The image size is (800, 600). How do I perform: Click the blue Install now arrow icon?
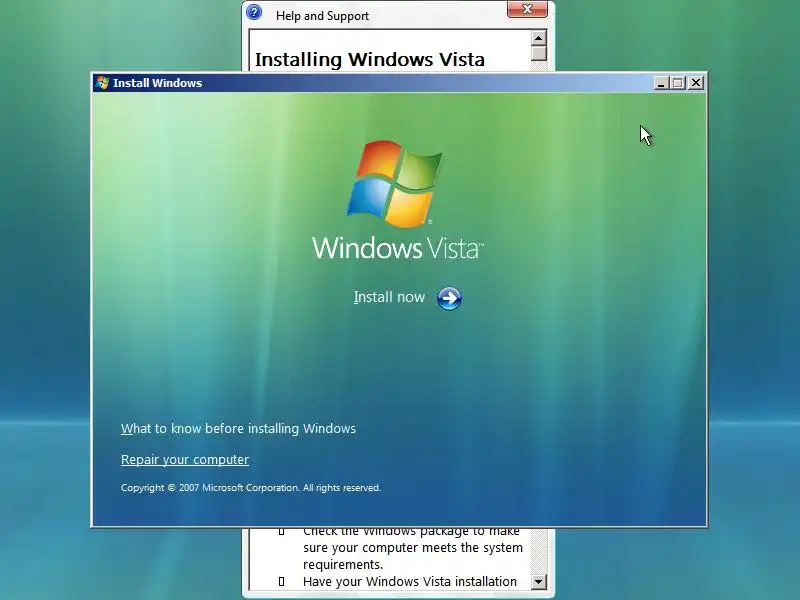[449, 298]
